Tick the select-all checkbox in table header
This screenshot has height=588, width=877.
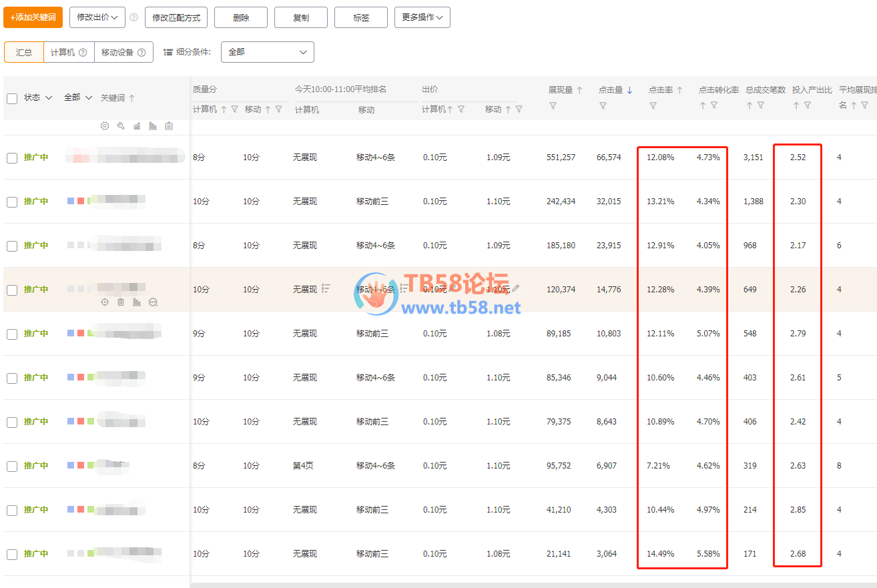coord(12,98)
